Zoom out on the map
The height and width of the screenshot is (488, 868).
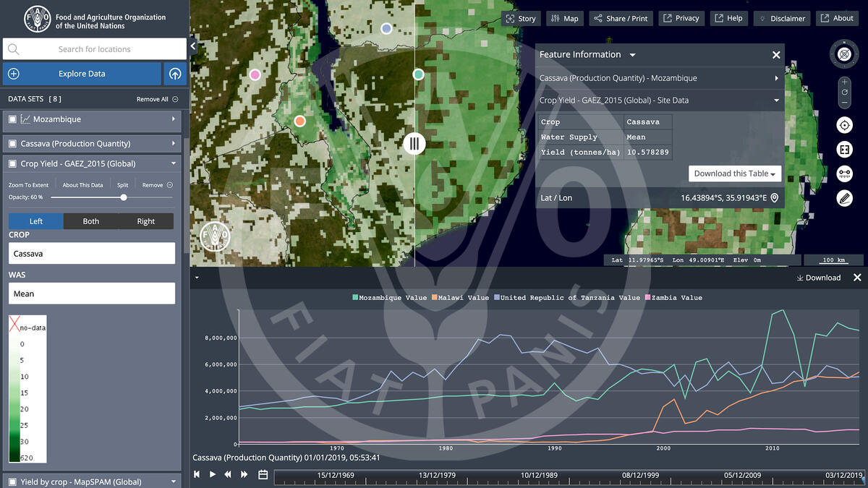(x=845, y=103)
